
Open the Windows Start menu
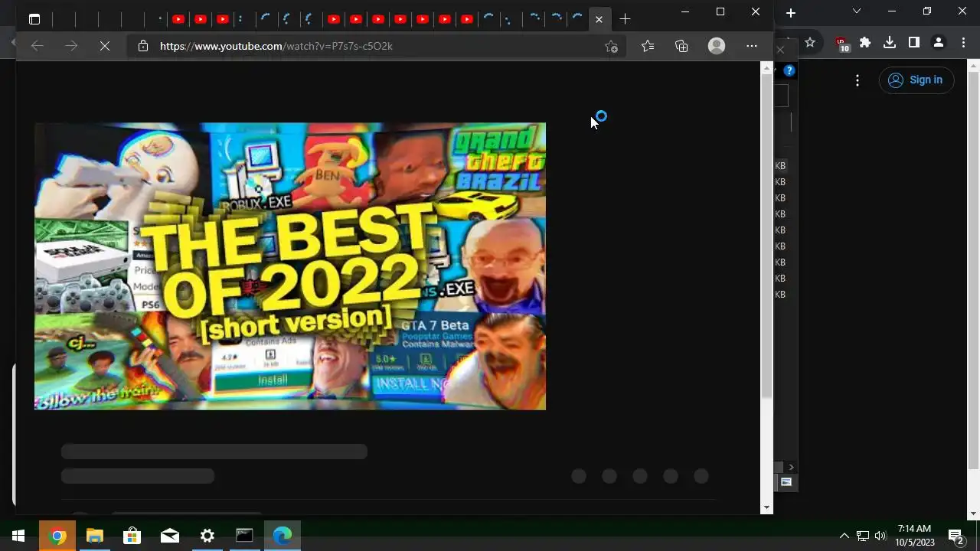click(x=18, y=536)
